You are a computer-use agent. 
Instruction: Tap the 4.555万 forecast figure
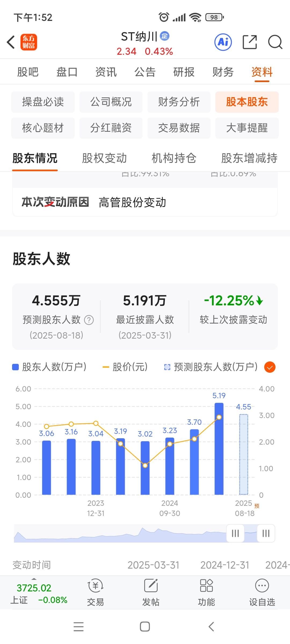[x=56, y=301]
